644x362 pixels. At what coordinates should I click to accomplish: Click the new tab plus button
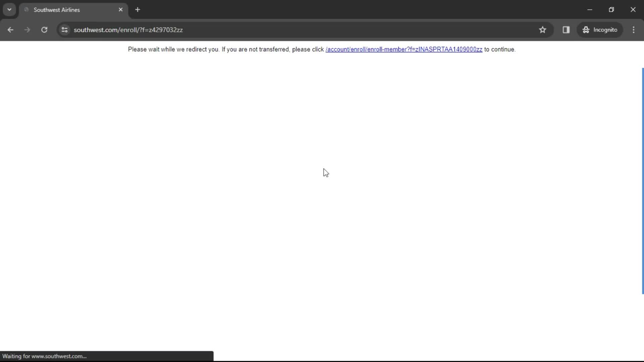pyautogui.click(x=138, y=9)
